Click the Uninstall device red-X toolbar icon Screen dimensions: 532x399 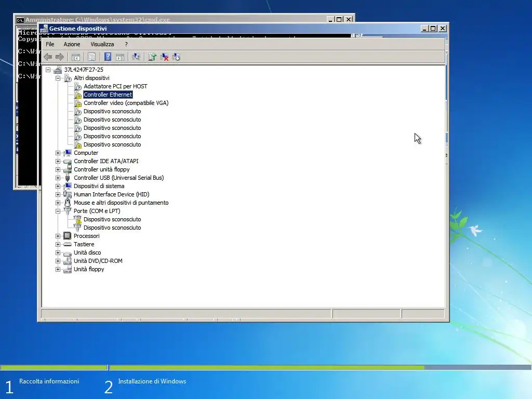coord(164,57)
